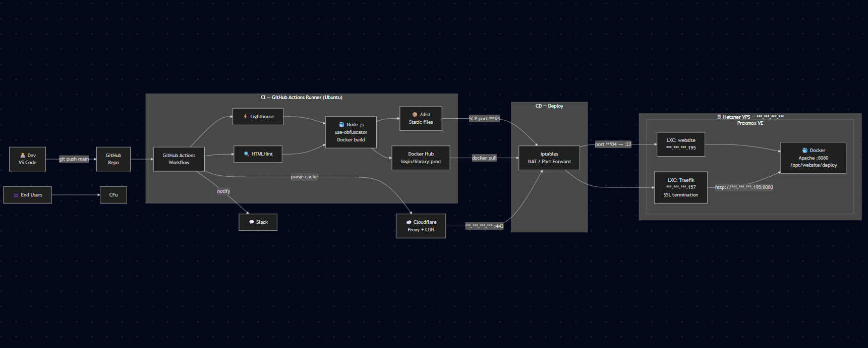
Task: Select the HTMLHint node
Action: click(x=258, y=154)
